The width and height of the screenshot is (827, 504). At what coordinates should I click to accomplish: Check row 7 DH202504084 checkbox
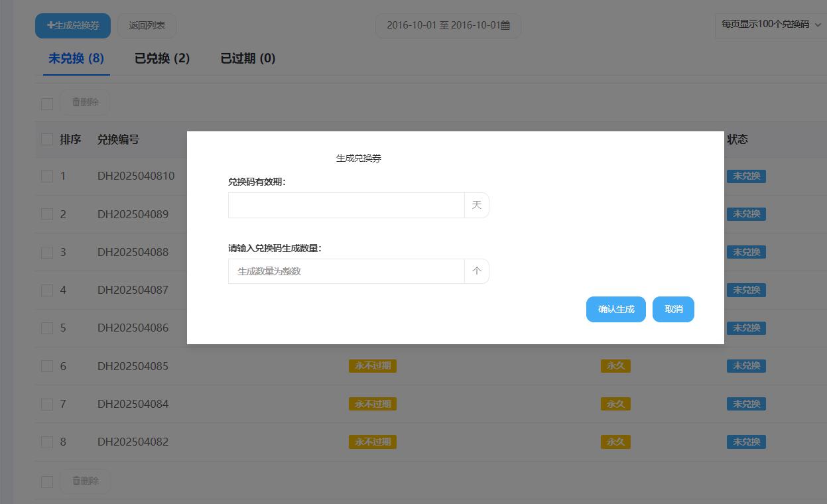click(47, 404)
